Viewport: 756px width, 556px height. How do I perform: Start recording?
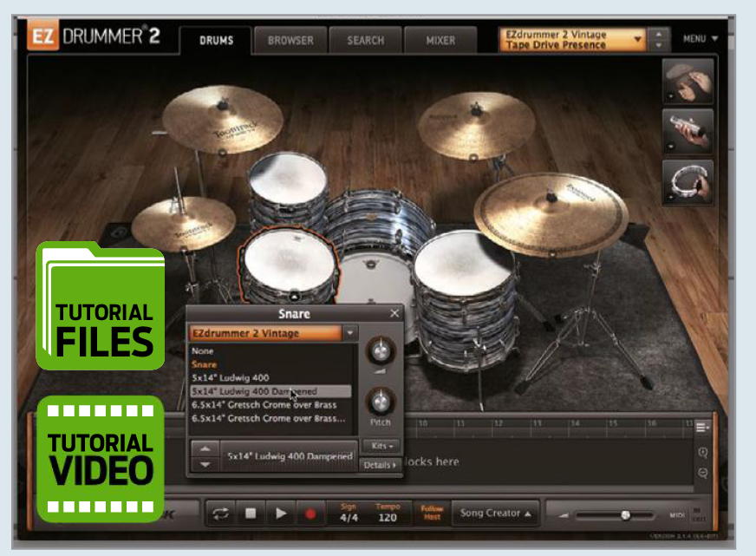click(x=311, y=514)
